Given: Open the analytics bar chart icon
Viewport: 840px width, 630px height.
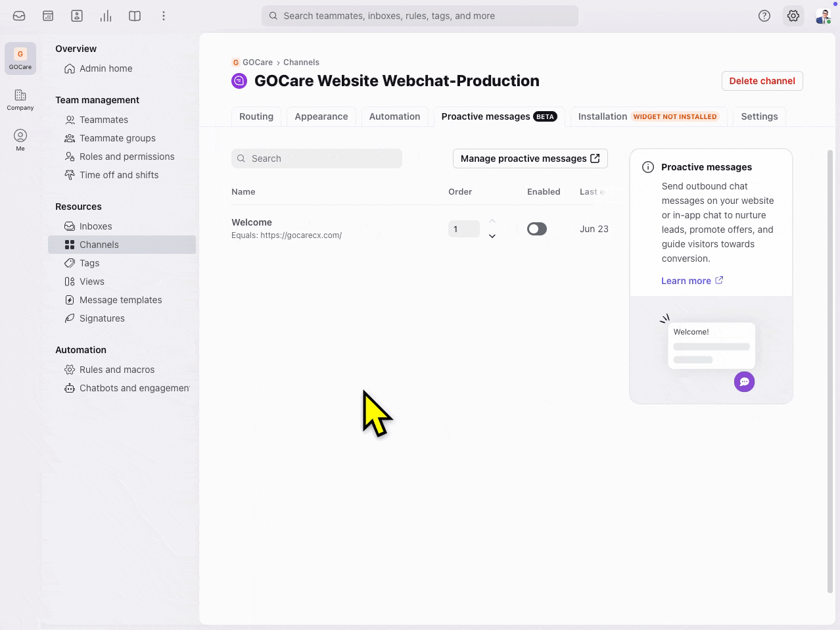Looking at the screenshot, I should [x=106, y=16].
